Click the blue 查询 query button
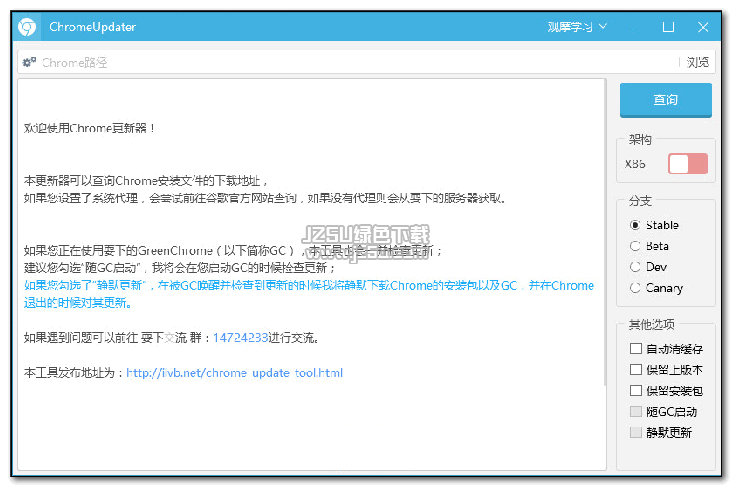This screenshot has width=733, height=488. tap(666, 100)
